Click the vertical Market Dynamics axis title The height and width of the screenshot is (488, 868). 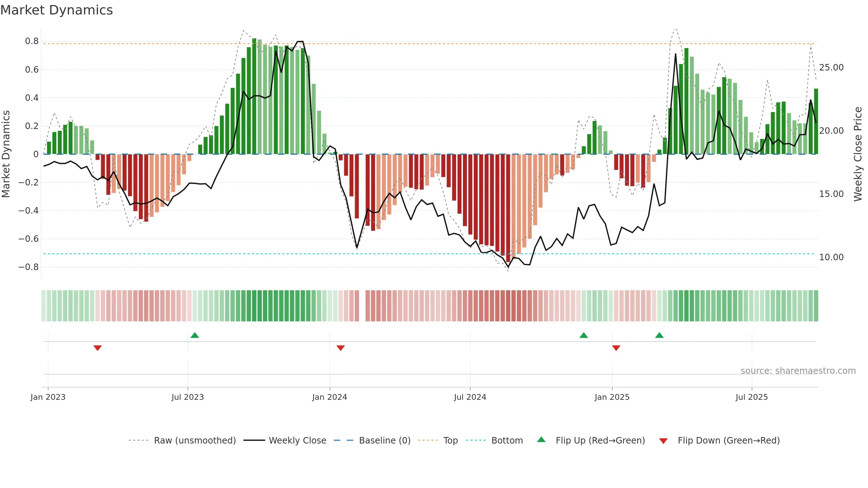tap(6, 154)
